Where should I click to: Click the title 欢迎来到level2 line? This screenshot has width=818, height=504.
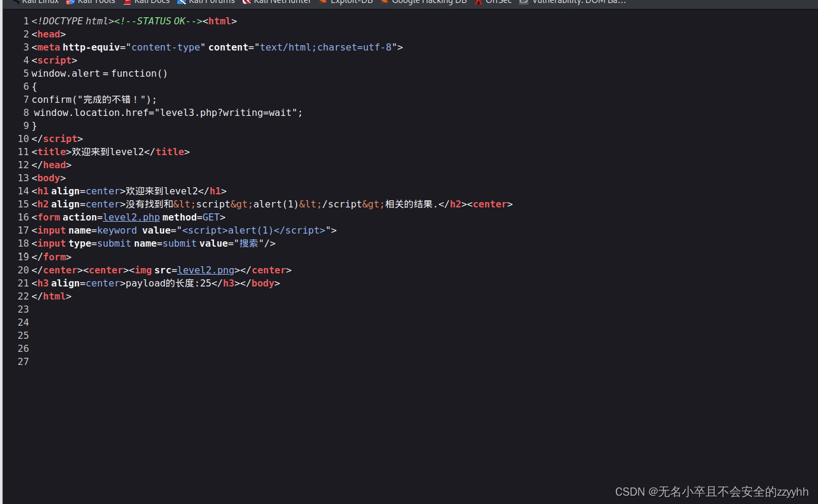(111, 152)
